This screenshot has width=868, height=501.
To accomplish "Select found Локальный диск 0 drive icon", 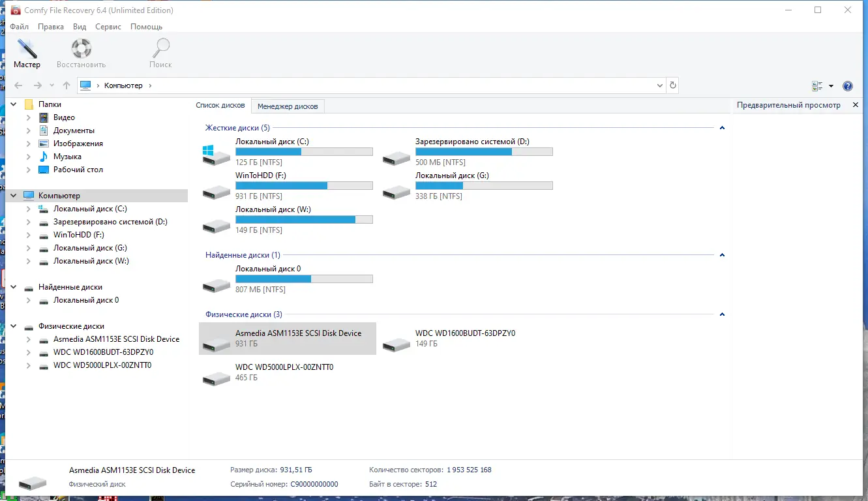I will click(217, 284).
